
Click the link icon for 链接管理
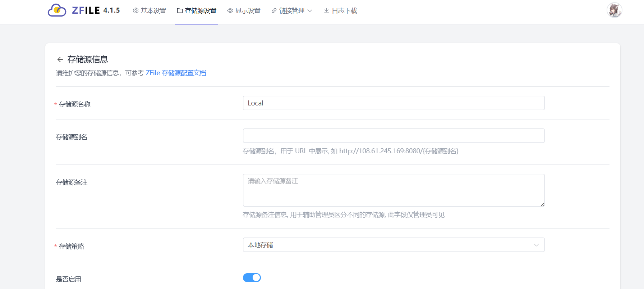tap(274, 11)
